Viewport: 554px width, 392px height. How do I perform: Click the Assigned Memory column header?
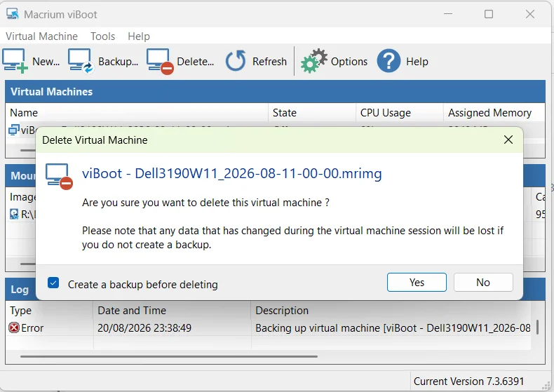(x=494, y=113)
